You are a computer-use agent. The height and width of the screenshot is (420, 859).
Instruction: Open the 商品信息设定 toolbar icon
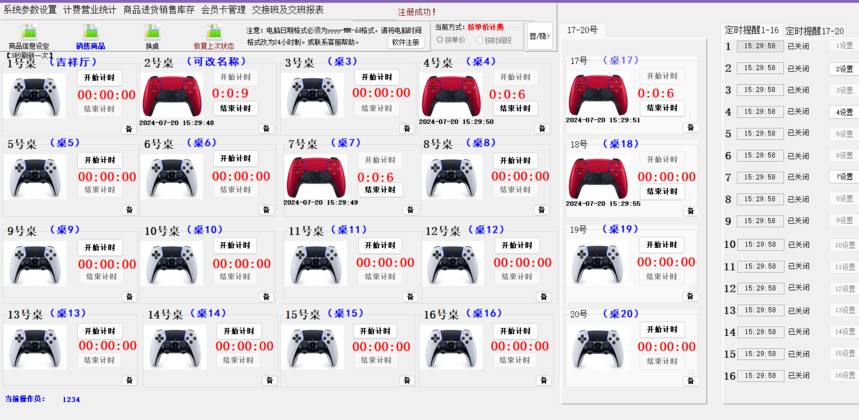click(28, 37)
